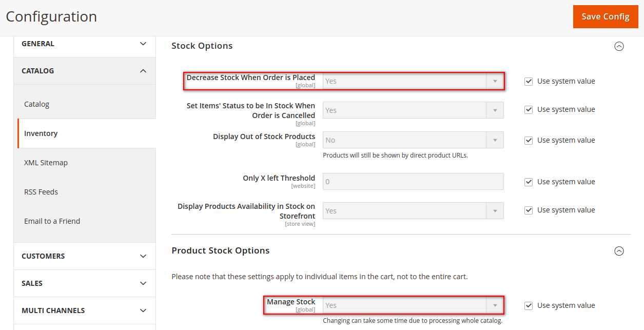Open the XML Sitemap settings

46,163
